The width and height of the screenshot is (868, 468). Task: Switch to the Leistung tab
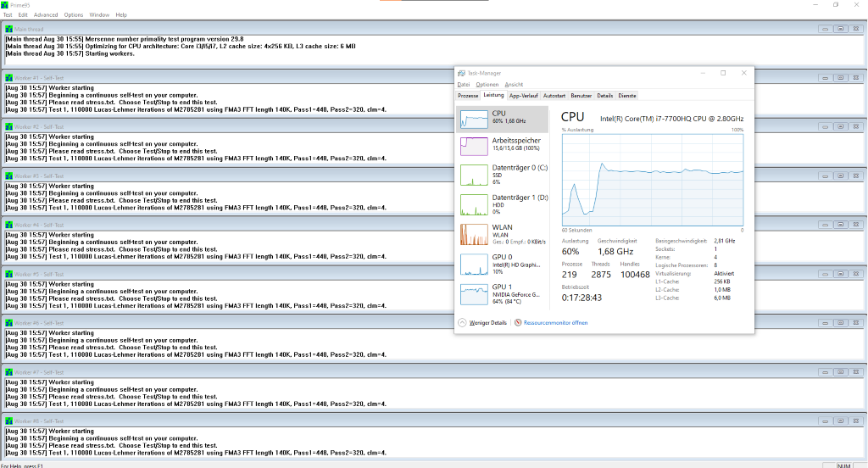point(493,95)
